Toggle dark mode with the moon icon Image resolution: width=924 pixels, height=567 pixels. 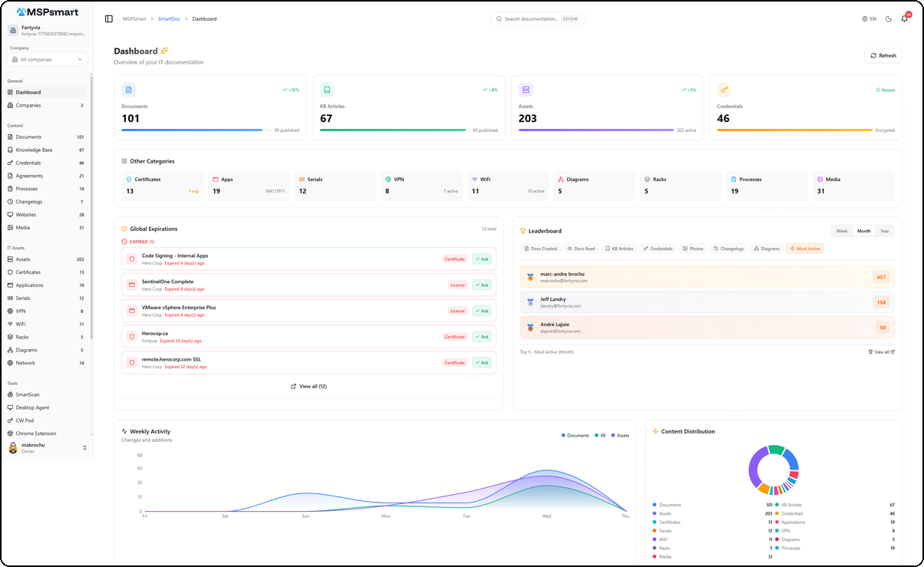(888, 18)
